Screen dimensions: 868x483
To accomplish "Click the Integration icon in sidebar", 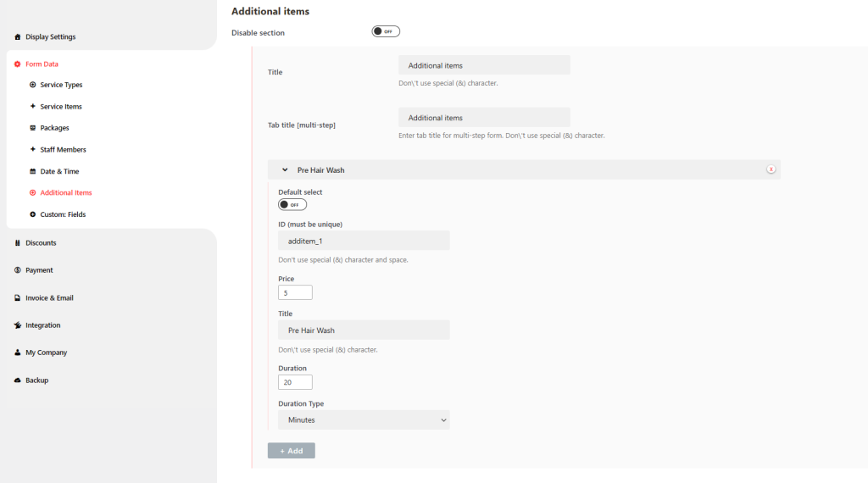I will click(x=18, y=325).
